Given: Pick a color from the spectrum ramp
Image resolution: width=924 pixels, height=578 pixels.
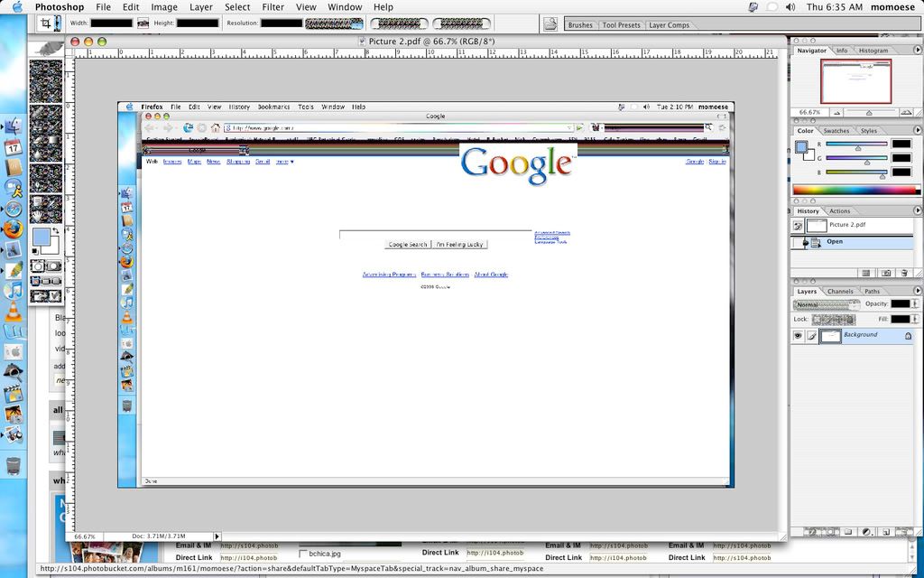Looking at the screenshot, I should [855, 190].
